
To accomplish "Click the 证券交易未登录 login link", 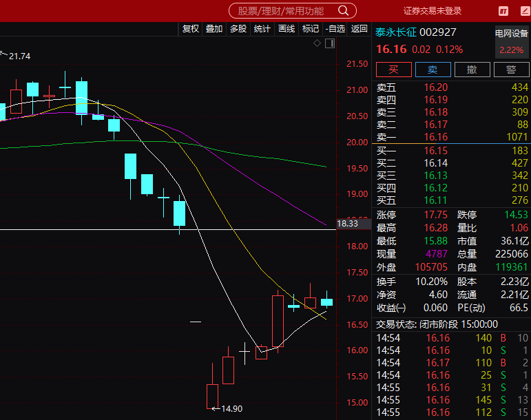I will coord(432,11).
